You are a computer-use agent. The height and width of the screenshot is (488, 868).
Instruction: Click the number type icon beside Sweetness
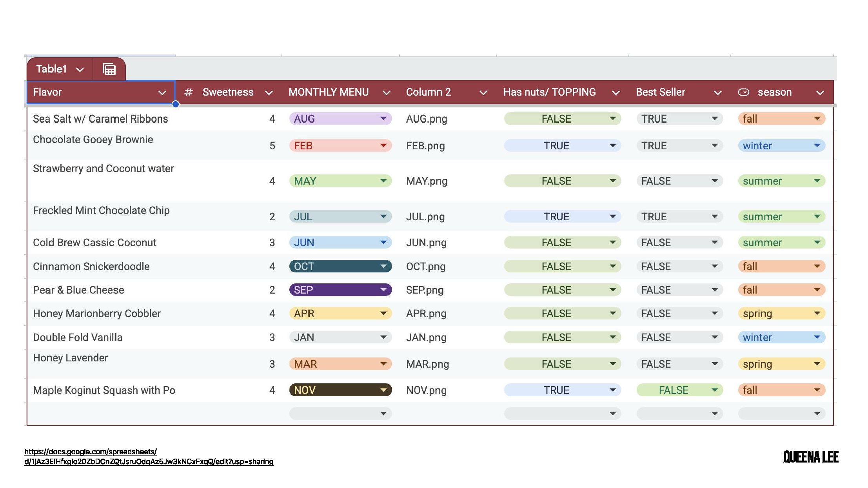tap(188, 92)
